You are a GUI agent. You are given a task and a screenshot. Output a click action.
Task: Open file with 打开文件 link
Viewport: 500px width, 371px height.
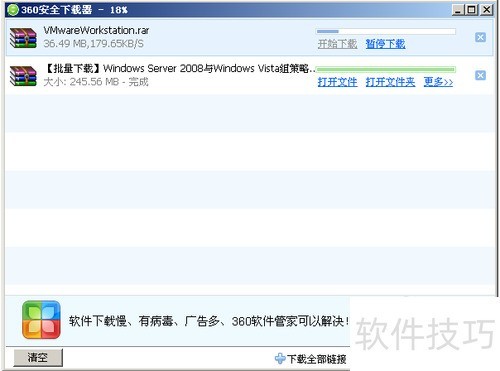pos(337,82)
